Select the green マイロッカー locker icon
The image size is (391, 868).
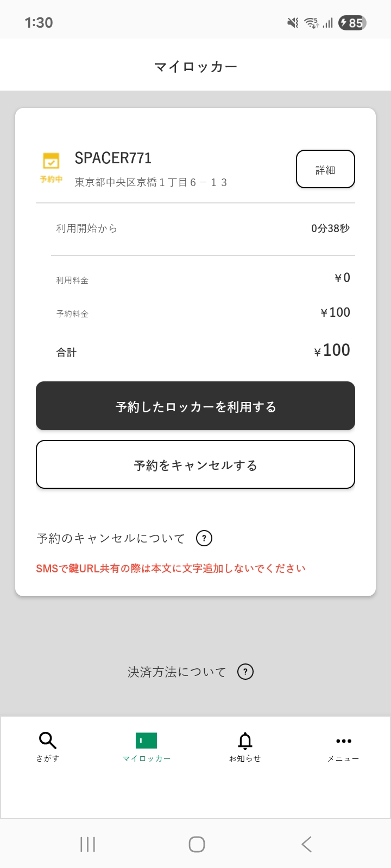pyautogui.click(x=146, y=740)
